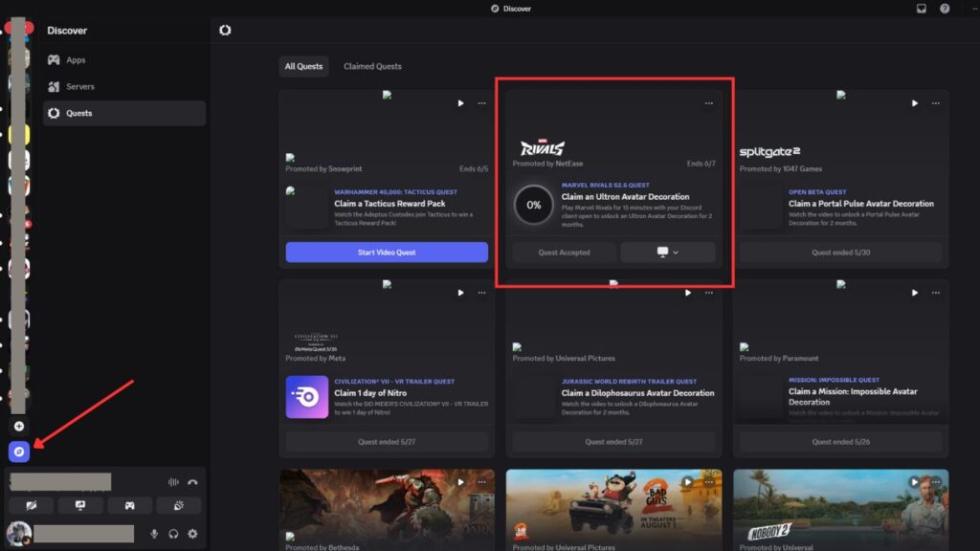Switch to the All Quests tab
This screenshot has height=551, width=980.
click(x=303, y=66)
